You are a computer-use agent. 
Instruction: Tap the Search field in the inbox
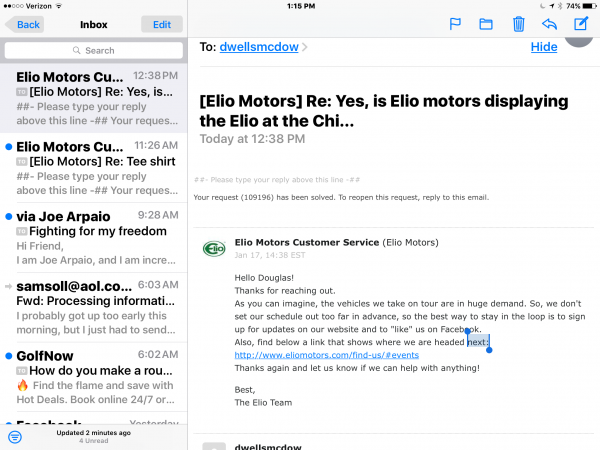click(x=94, y=50)
